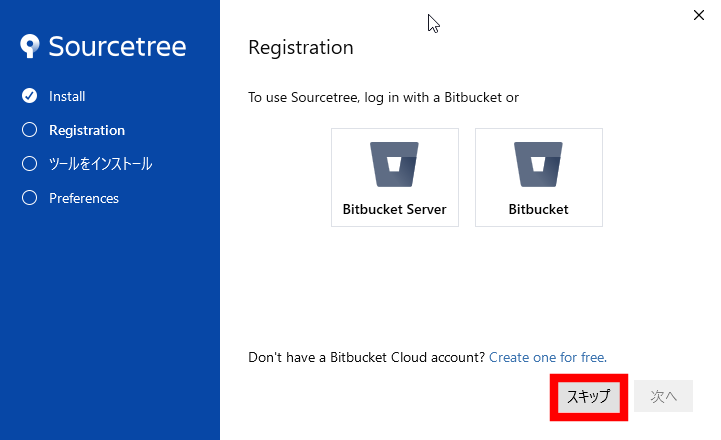This screenshot has width=721, height=440.
Task: Click the Bitbucket cloud bucket icon
Action: pos(538,164)
